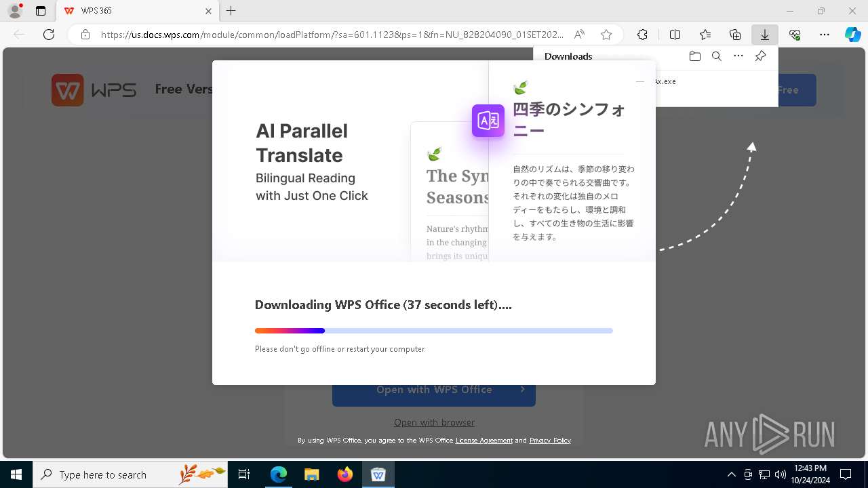Toggle the Downloads toolbar button

(x=765, y=35)
